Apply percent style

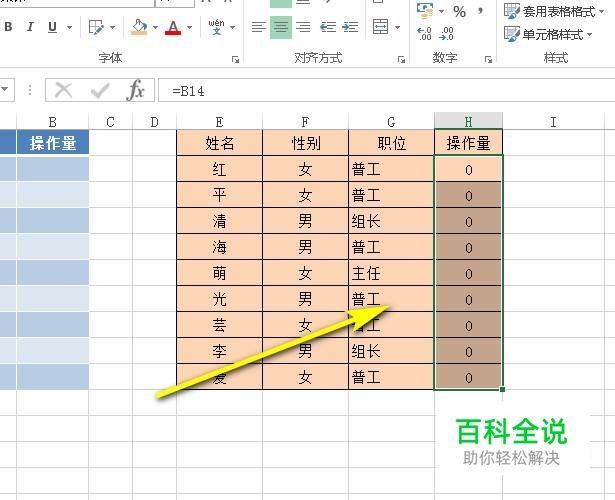click(x=459, y=11)
